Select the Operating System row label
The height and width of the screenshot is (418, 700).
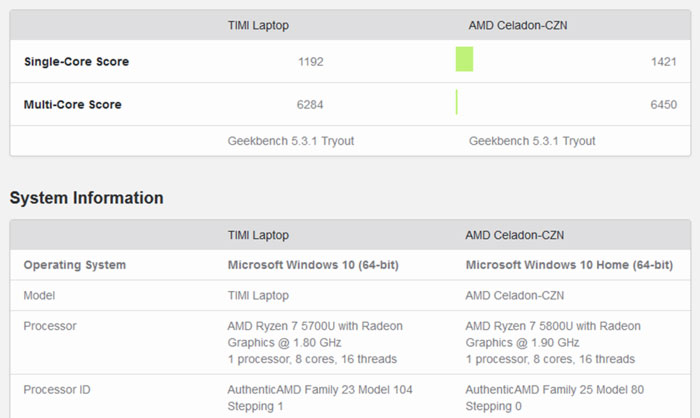point(75,265)
